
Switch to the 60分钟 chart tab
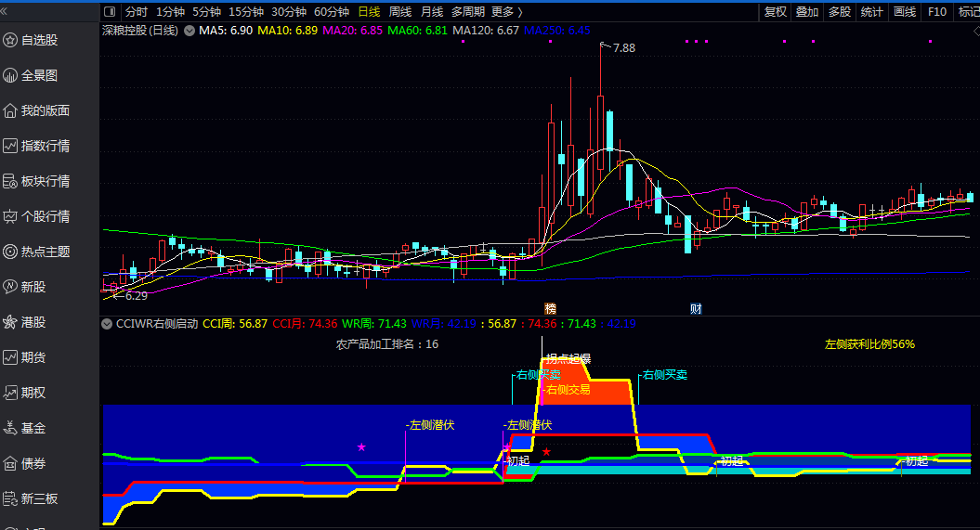point(332,12)
